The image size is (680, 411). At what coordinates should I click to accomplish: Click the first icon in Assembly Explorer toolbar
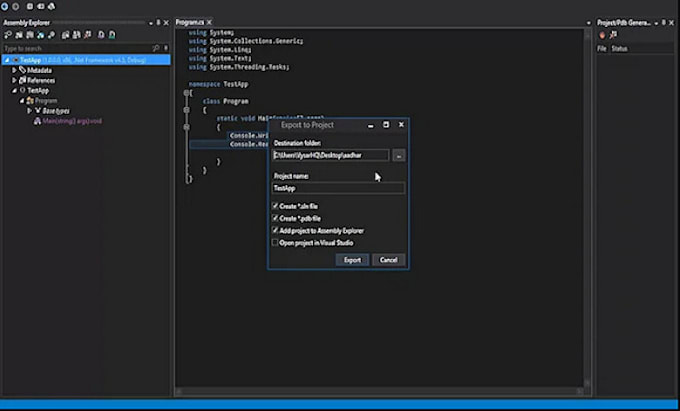pyautogui.click(x=7, y=35)
